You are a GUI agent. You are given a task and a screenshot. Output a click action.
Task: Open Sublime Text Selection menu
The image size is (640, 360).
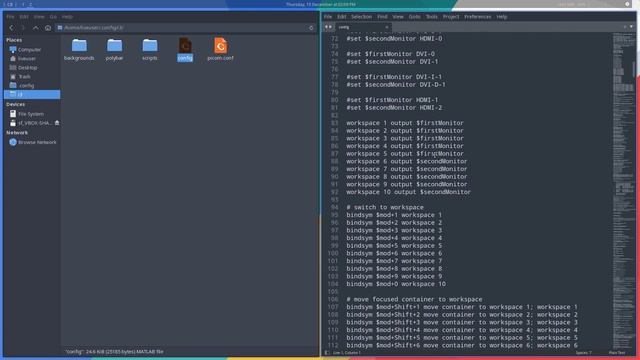[x=362, y=17]
